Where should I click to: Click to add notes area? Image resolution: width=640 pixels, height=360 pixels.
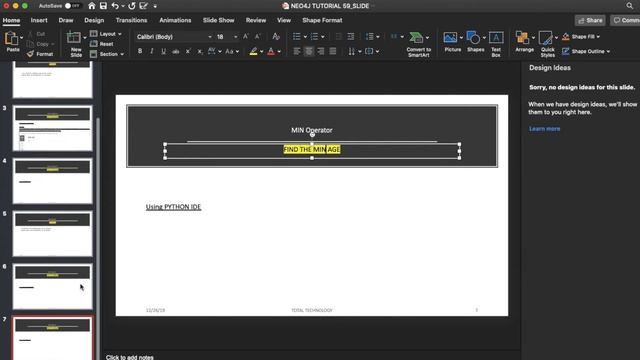[130, 357]
